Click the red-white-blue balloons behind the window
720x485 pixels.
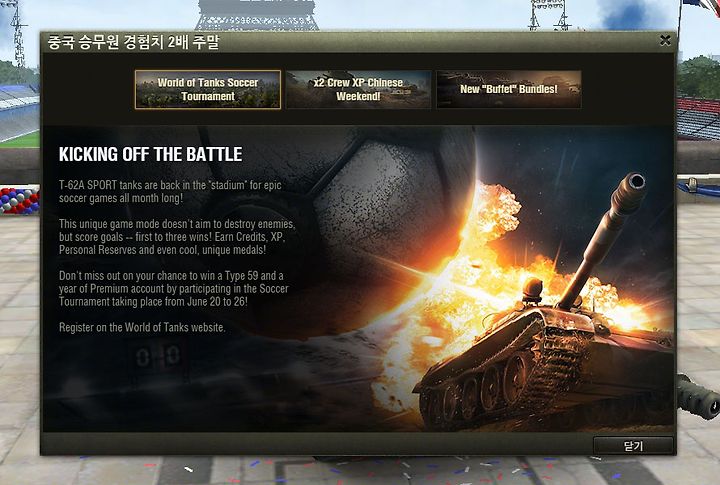[x=19, y=200]
